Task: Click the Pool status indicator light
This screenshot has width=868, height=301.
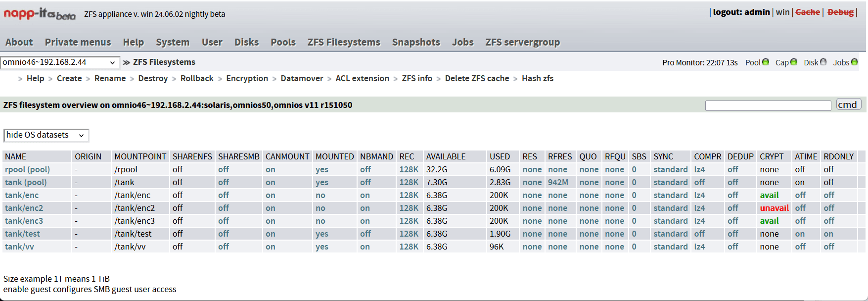Action: pyautogui.click(x=766, y=62)
